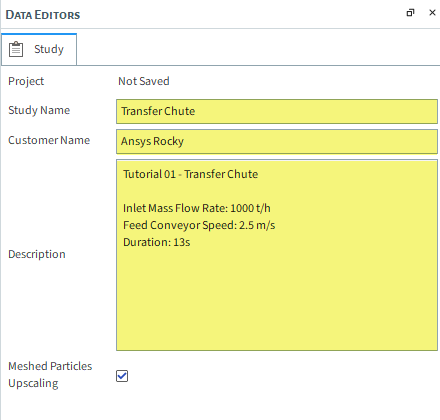Click the Customer Name label
Image resolution: width=440 pixels, height=420 pixels.
coord(49,140)
